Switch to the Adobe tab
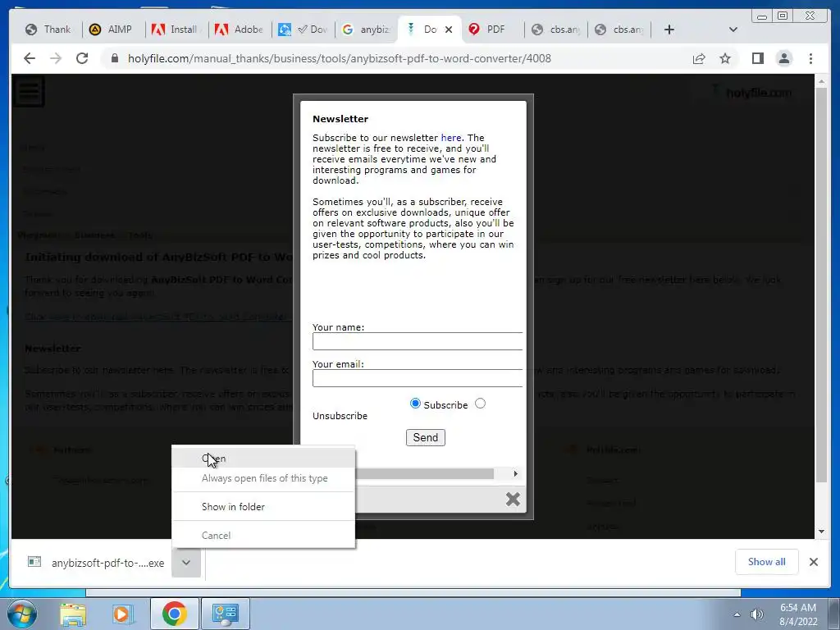Screen dimensions: 840x630 click(x=239, y=30)
